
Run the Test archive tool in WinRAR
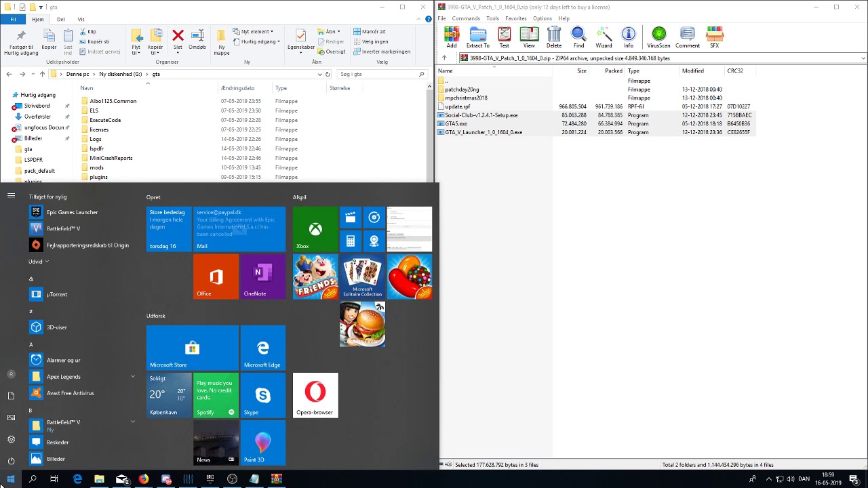tap(504, 37)
